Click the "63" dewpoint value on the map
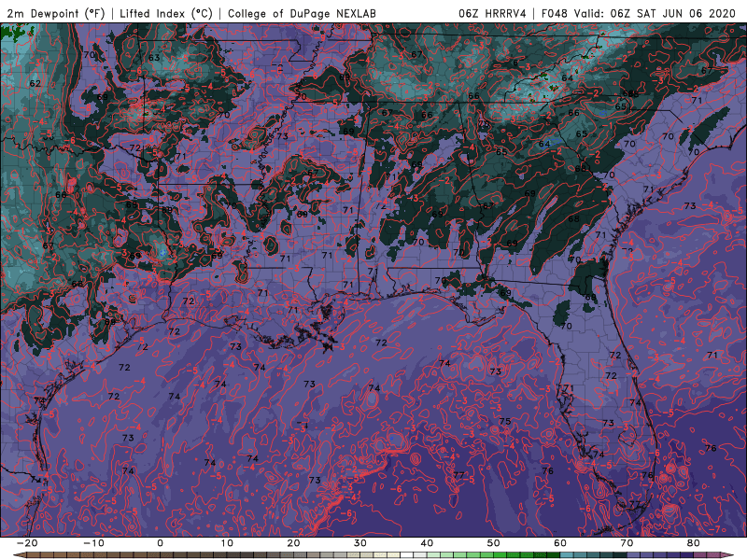This screenshot has width=747, height=560. click(x=154, y=58)
